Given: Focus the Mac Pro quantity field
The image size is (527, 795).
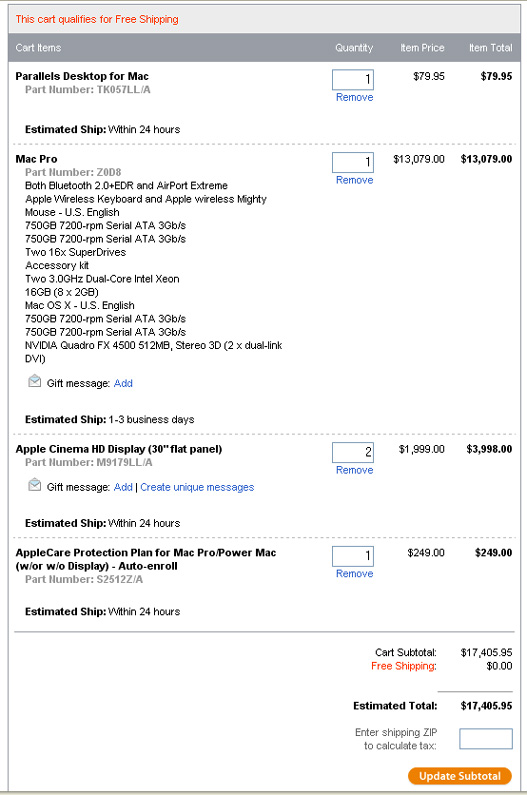Looking at the screenshot, I should pos(353,162).
